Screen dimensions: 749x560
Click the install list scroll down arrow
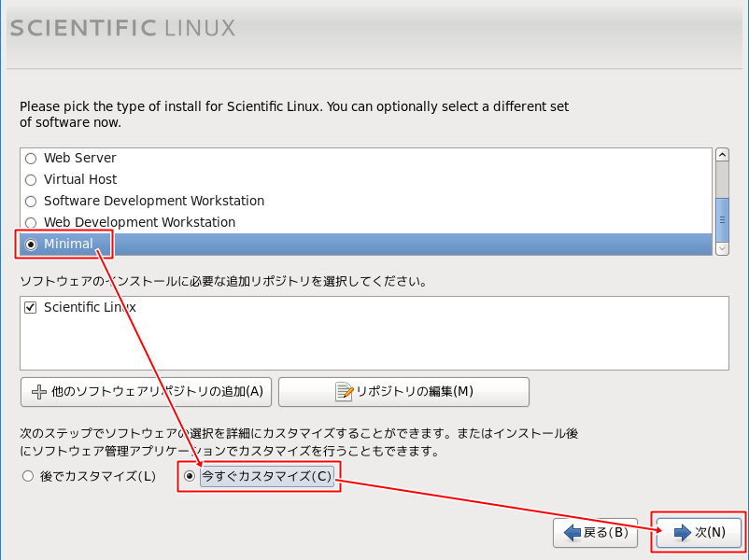(x=722, y=248)
